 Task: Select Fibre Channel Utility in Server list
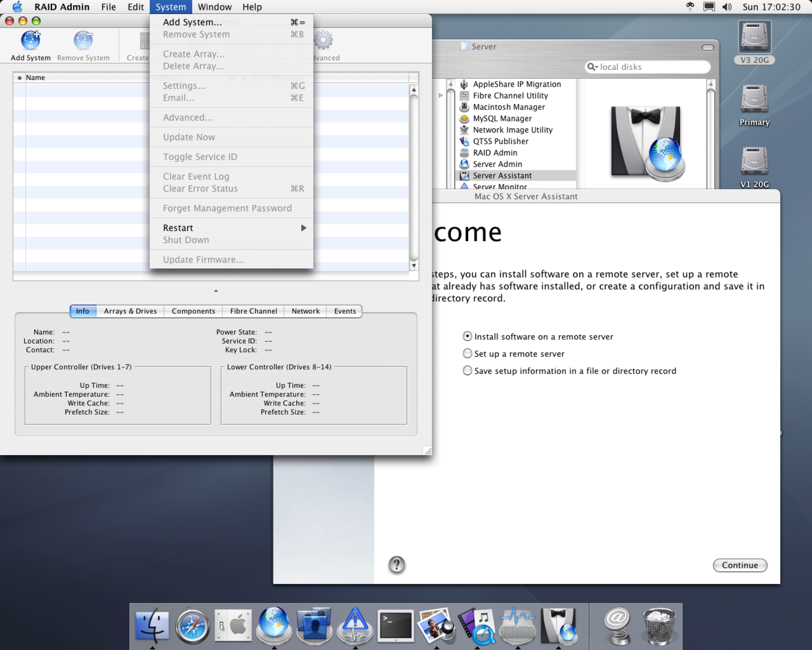(510, 95)
